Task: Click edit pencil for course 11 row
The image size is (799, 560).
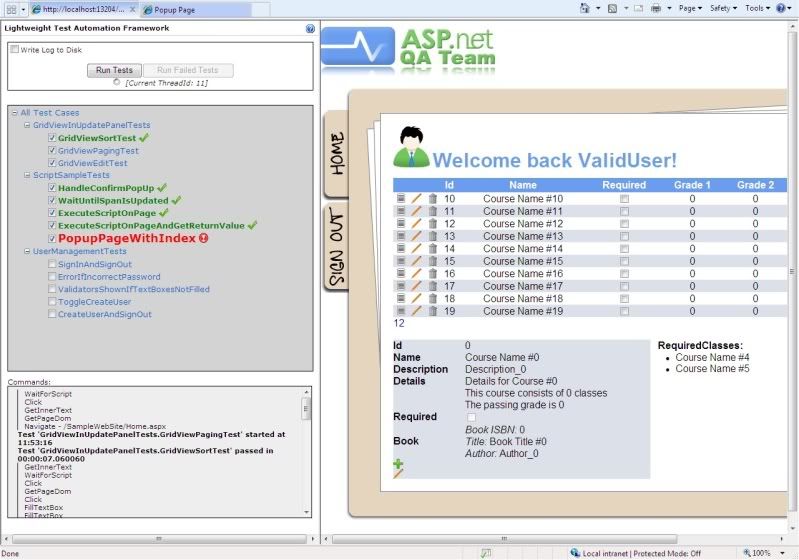Action: pyautogui.click(x=416, y=211)
